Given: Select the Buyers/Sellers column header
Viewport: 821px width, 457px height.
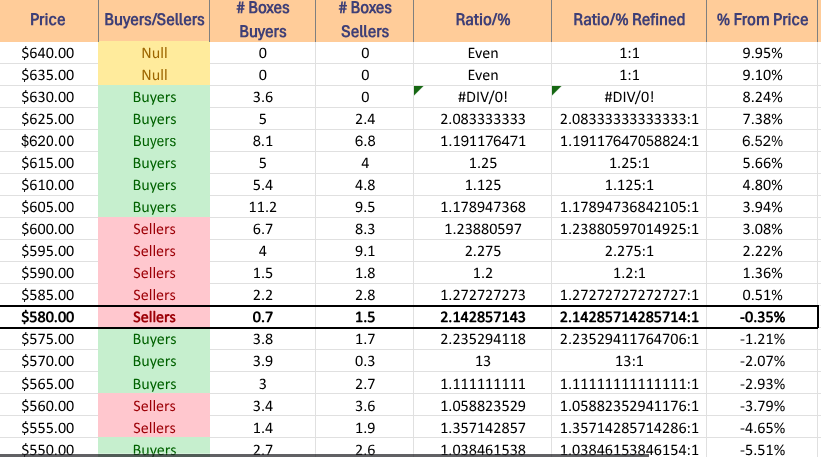Looking at the screenshot, I should 154,20.
